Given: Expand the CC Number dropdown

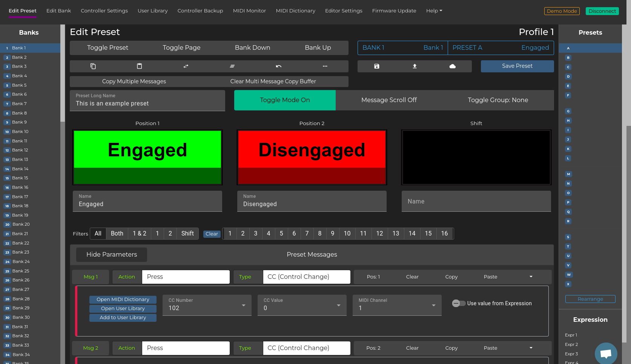Looking at the screenshot, I should click(244, 305).
